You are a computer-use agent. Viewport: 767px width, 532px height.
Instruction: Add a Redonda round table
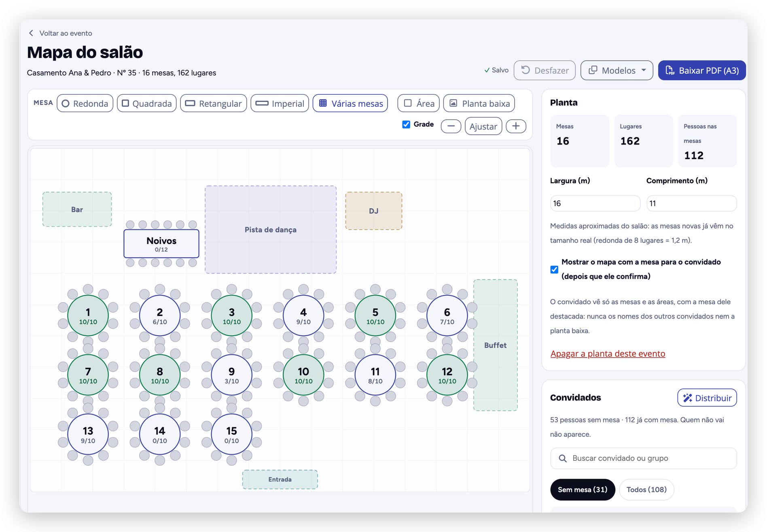tap(85, 104)
